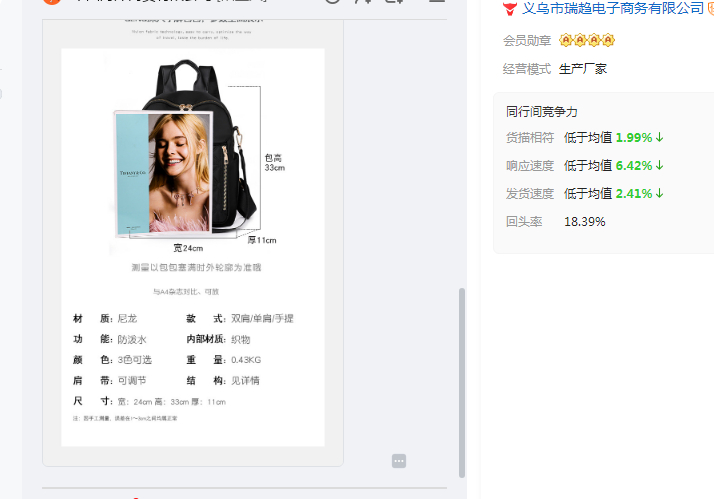Click the 会员勋章 label
The width and height of the screenshot is (714, 499).
pos(527,41)
